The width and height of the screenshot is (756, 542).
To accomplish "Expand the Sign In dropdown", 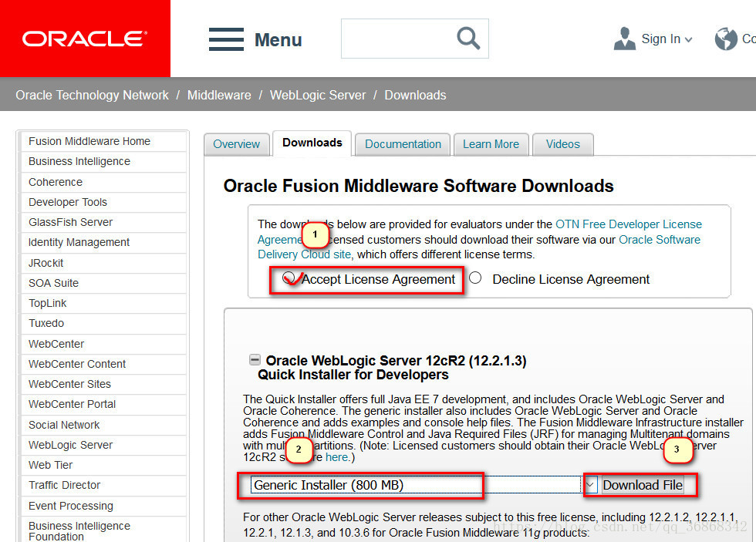I will click(688, 39).
